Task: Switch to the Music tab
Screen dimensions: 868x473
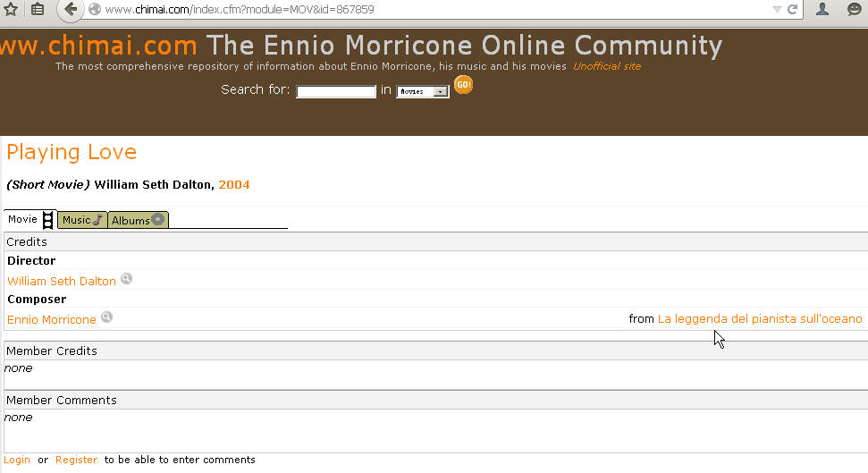Action: click(x=82, y=220)
